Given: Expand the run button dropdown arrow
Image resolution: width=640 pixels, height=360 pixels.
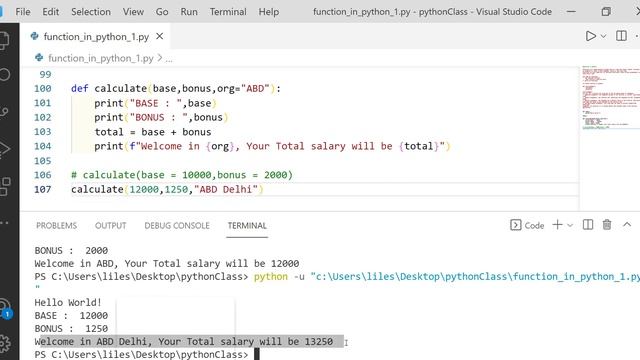Looking at the screenshot, I should [603, 36].
